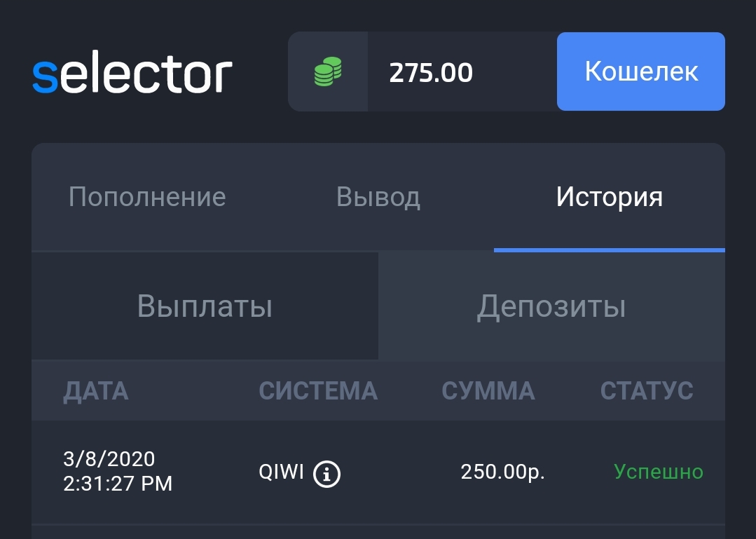Select the История tab
The width and height of the screenshot is (756, 539).
(609, 197)
